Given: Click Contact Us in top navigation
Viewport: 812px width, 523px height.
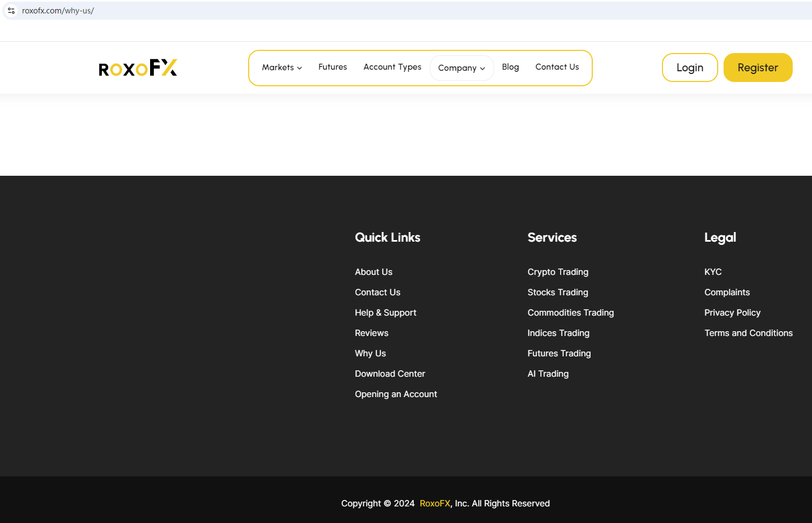Looking at the screenshot, I should (557, 67).
